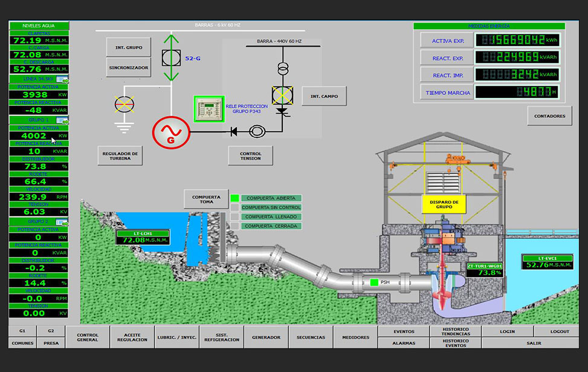Click the Compuerta Cerrada status indicator box
588x372 pixels.
(x=234, y=226)
